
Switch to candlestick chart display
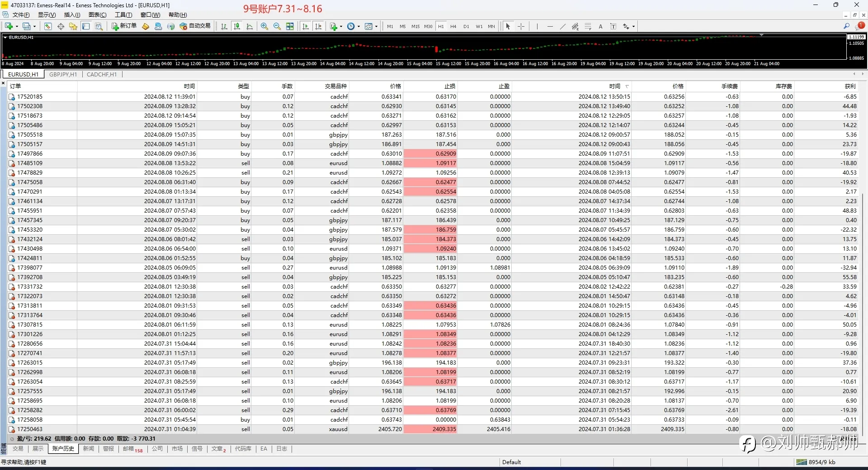(x=237, y=26)
